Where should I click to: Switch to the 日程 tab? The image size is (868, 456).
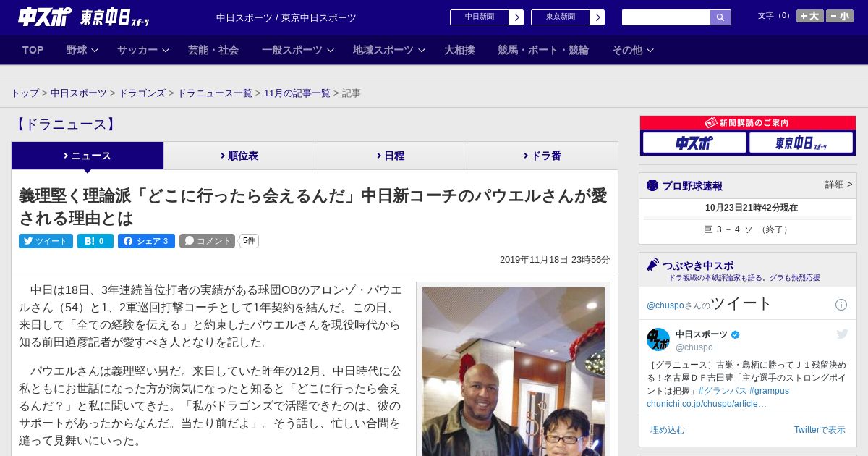[x=391, y=156]
